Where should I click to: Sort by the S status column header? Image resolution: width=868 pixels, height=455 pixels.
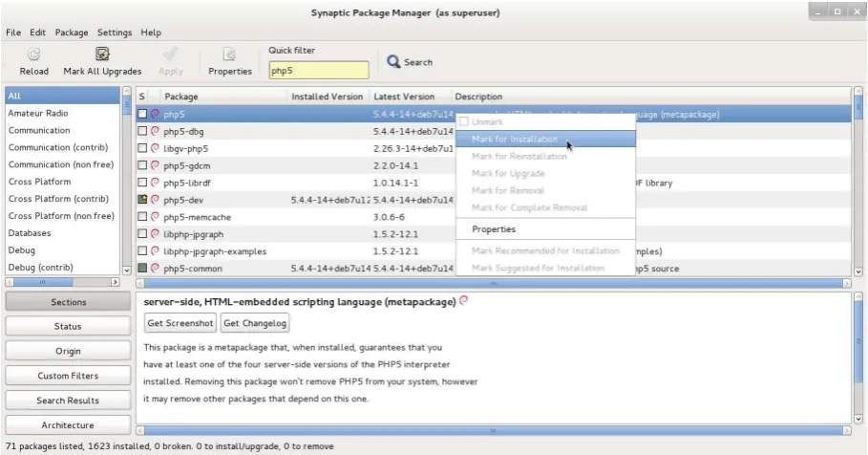(x=142, y=97)
